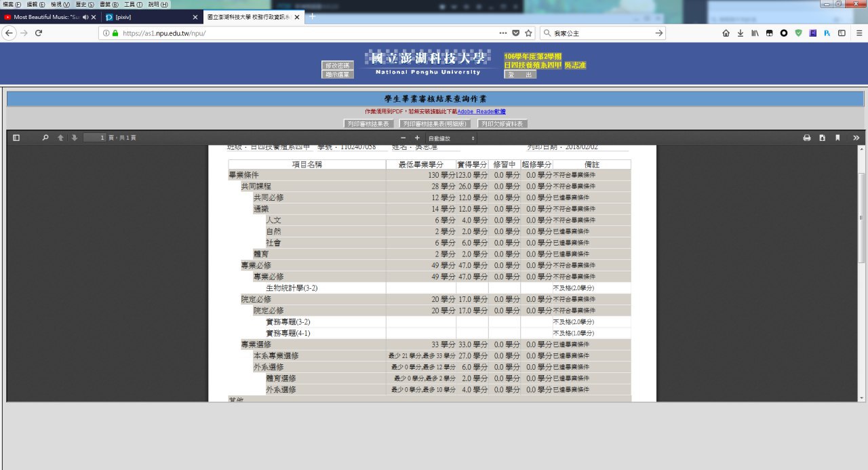Open the Adobe Reader download link
The image size is (868, 470).
[x=481, y=111]
